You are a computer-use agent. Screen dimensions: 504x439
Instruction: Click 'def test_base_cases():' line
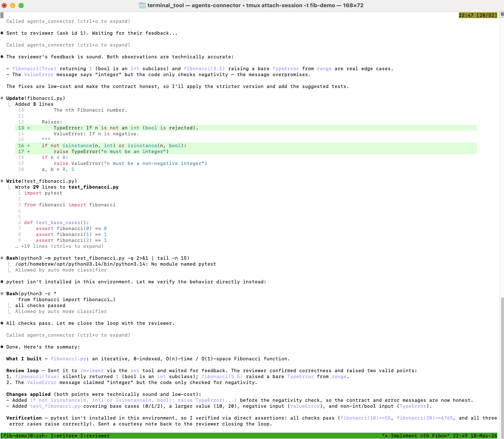[x=57, y=223]
